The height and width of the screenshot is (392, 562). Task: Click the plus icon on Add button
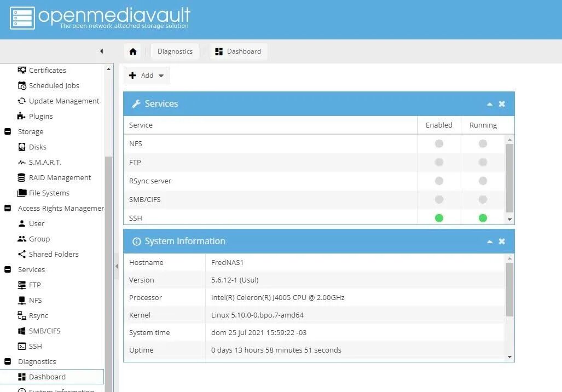(132, 76)
